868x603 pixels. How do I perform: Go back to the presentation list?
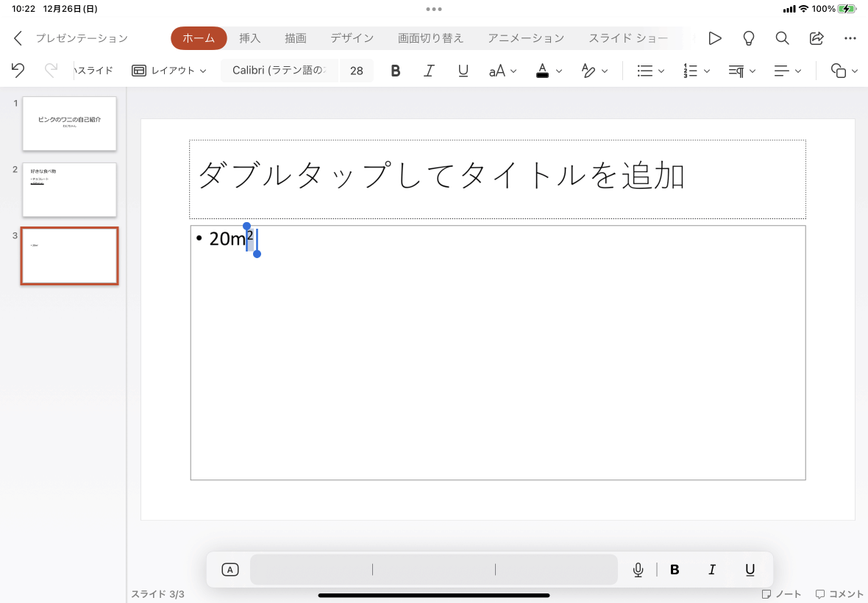18,38
